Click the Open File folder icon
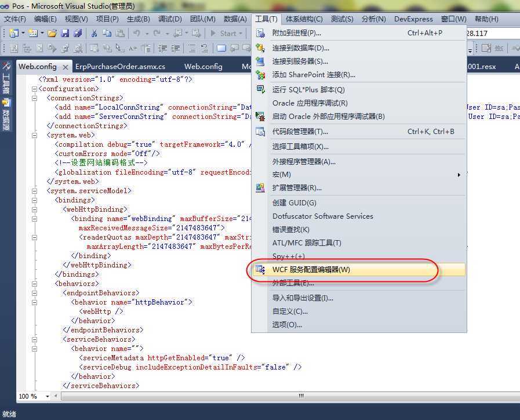Screen dimensions: 520x420 52,33
